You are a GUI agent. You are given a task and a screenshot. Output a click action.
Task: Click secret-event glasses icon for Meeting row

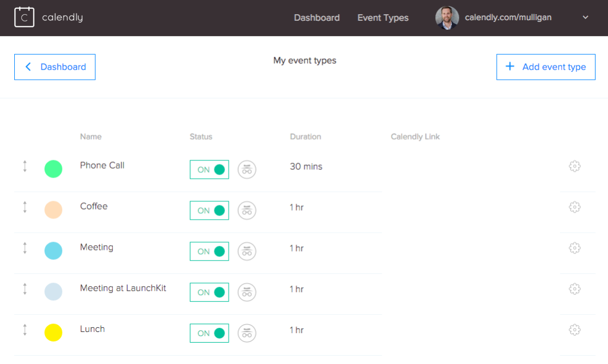pyautogui.click(x=247, y=251)
